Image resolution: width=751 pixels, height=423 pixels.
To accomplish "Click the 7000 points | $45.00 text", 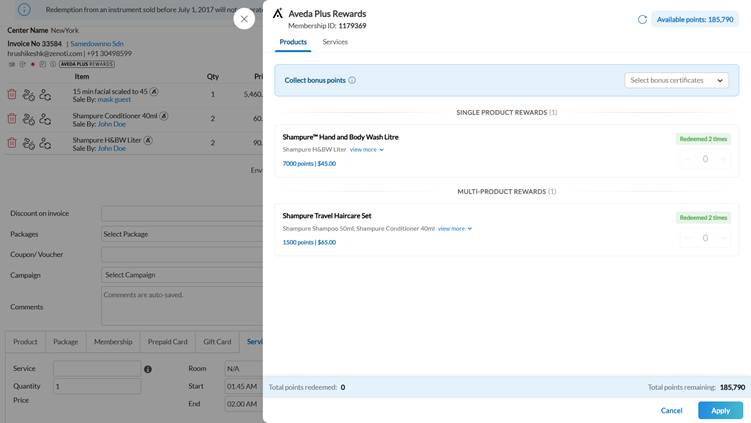I will pyautogui.click(x=309, y=164).
